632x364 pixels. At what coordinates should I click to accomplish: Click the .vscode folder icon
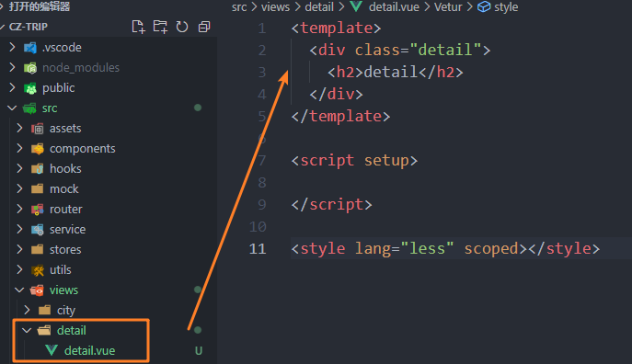click(x=30, y=48)
